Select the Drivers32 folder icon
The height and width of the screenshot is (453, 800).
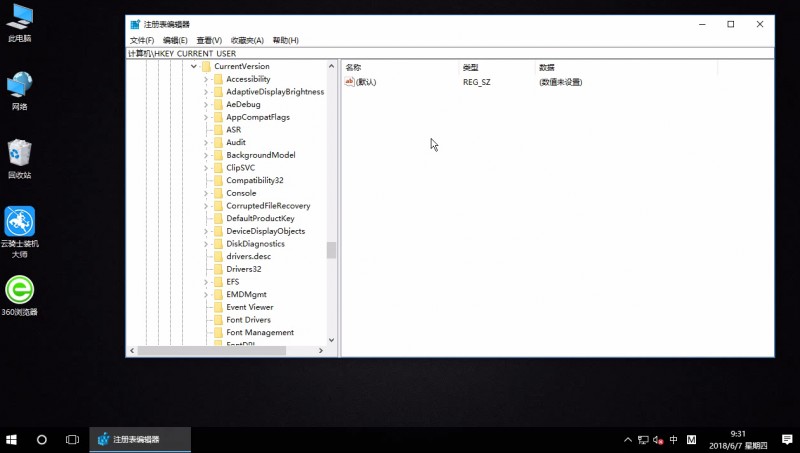coord(218,269)
